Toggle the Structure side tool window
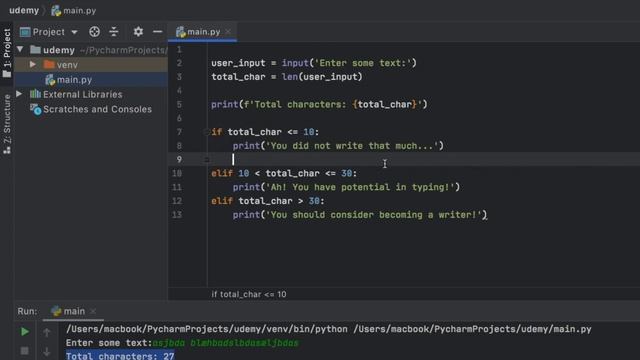Screen dimensions: 640x360 pyautogui.click(x=7, y=124)
